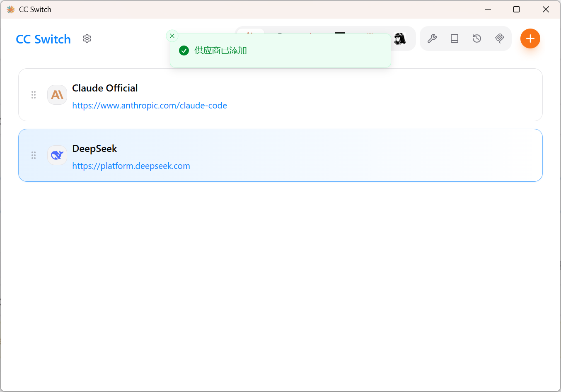The width and height of the screenshot is (561, 392).
Task: Open the platform.deepseek.com link
Action: coord(131,166)
